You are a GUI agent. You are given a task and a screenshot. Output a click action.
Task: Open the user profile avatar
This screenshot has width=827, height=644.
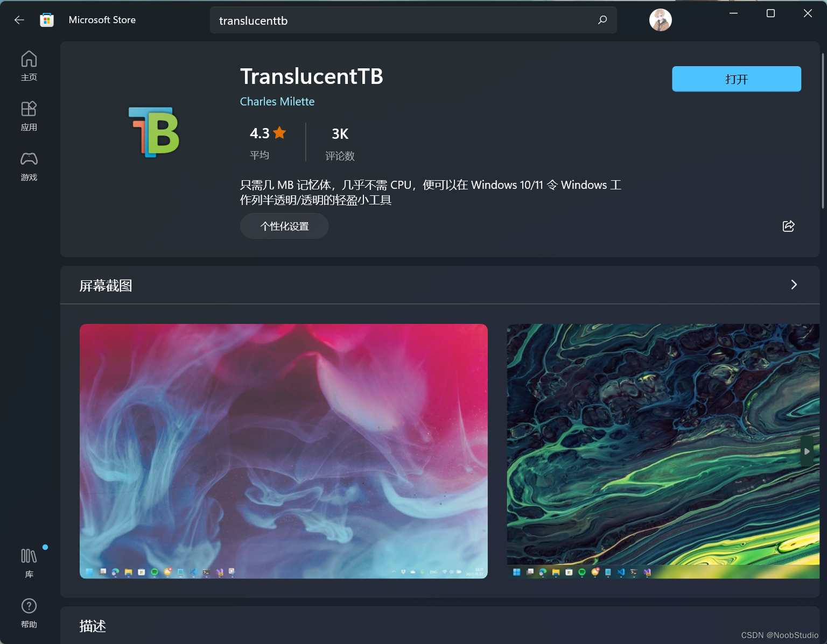coord(660,20)
